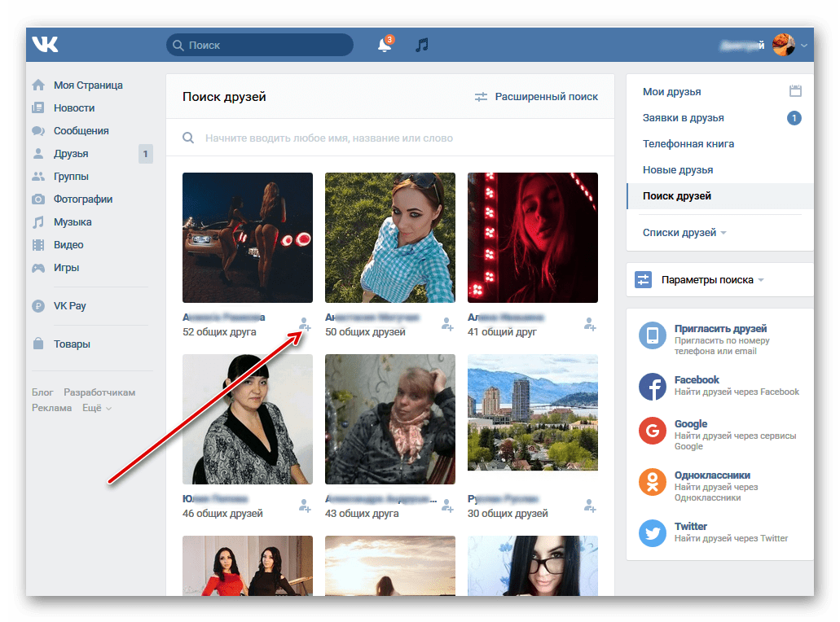840x622 pixels.
Task: Click the VK logo in the header
Action: (45, 45)
